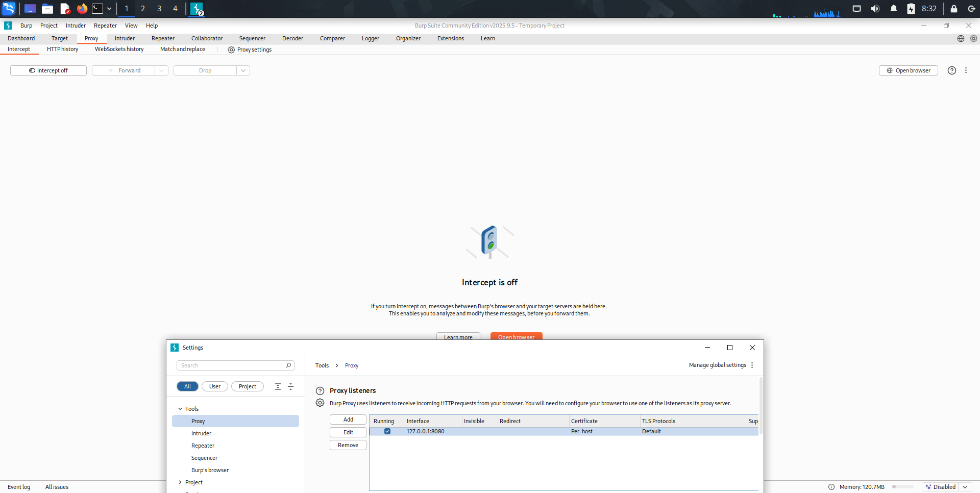This screenshot has width=980, height=493.
Task: Open the Manage global settings three-dot menu
Action: click(752, 365)
